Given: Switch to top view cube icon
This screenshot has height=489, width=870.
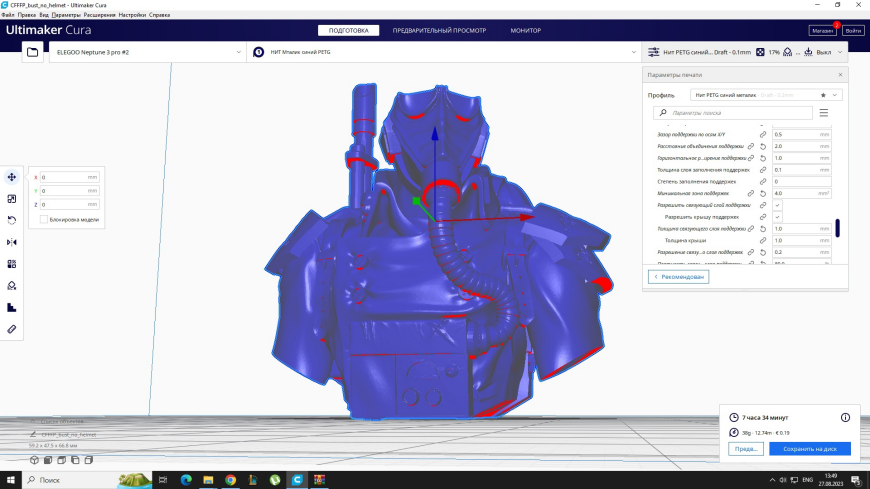Looking at the screenshot, I should 62,460.
